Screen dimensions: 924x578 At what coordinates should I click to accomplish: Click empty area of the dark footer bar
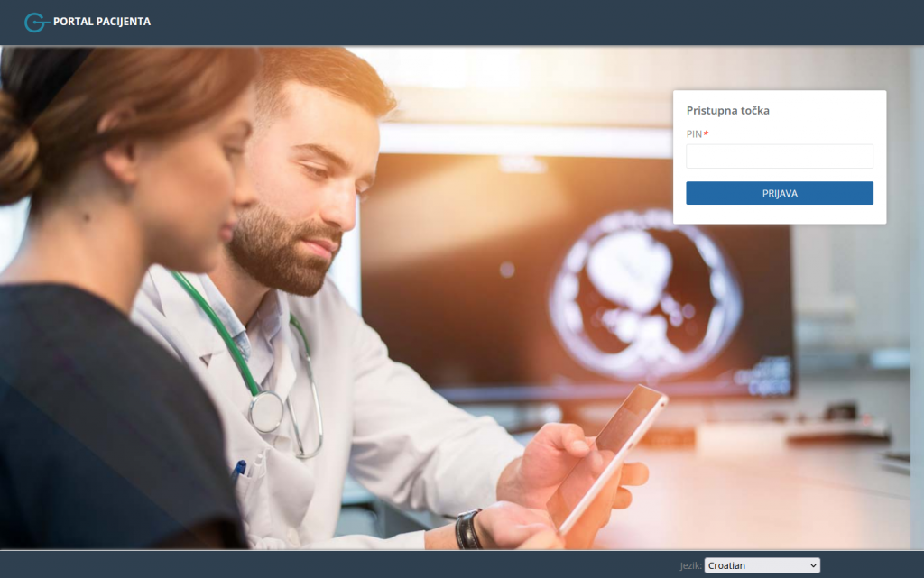pyautogui.click(x=361, y=564)
